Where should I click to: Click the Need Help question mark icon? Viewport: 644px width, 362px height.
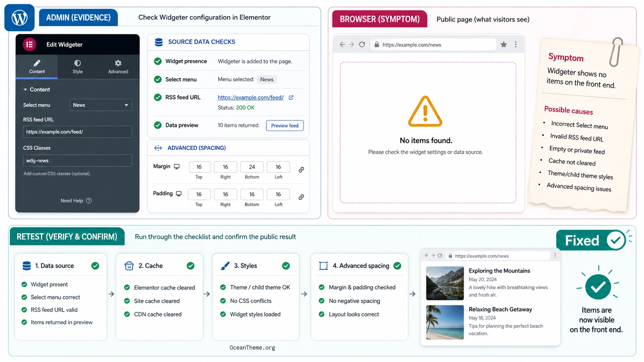click(89, 200)
